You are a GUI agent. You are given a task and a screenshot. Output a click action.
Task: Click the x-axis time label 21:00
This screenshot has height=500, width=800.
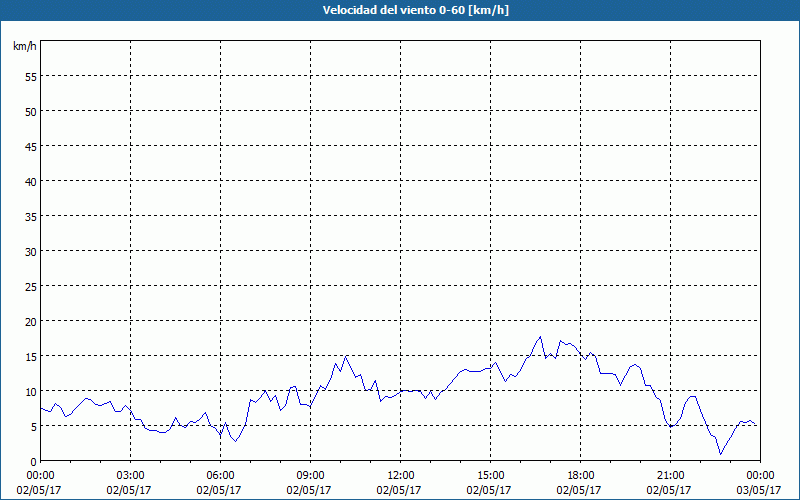point(670,476)
